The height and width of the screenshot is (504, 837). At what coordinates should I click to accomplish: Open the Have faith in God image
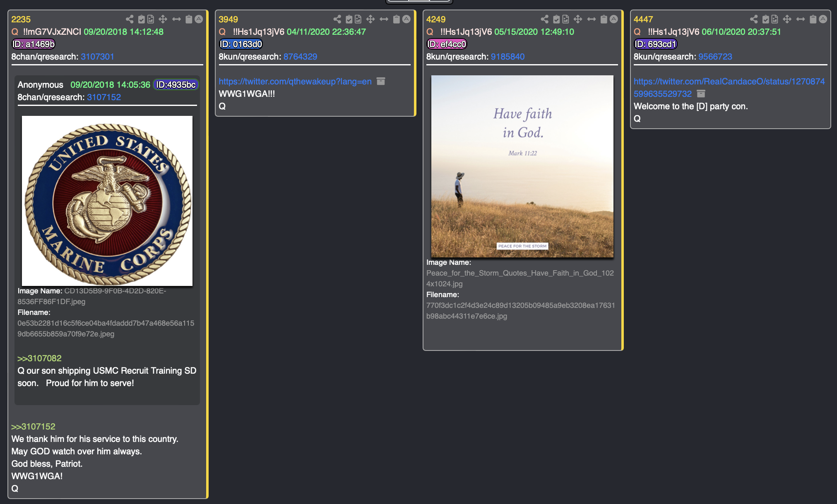pos(522,166)
